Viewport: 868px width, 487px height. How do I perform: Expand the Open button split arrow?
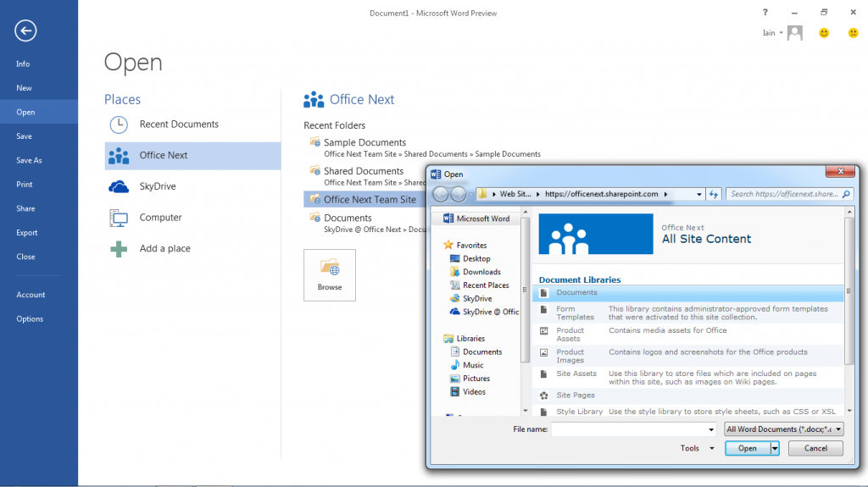point(774,449)
